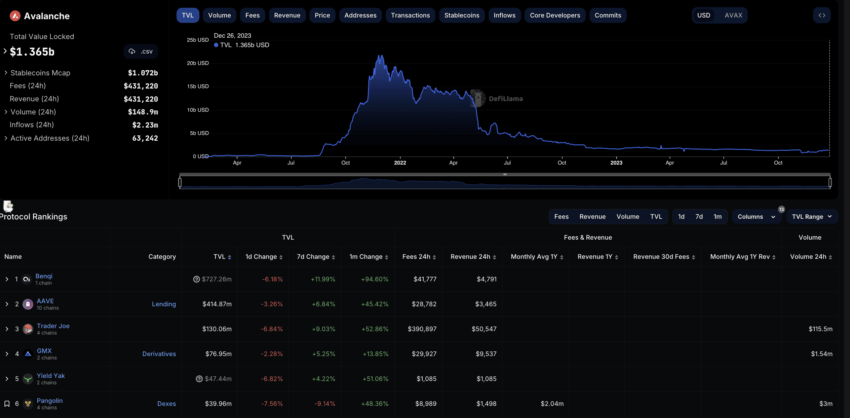The width and height of the screenshot is (850, 418).
Task: Click the right handle of chart range slider
Action: 830,181
